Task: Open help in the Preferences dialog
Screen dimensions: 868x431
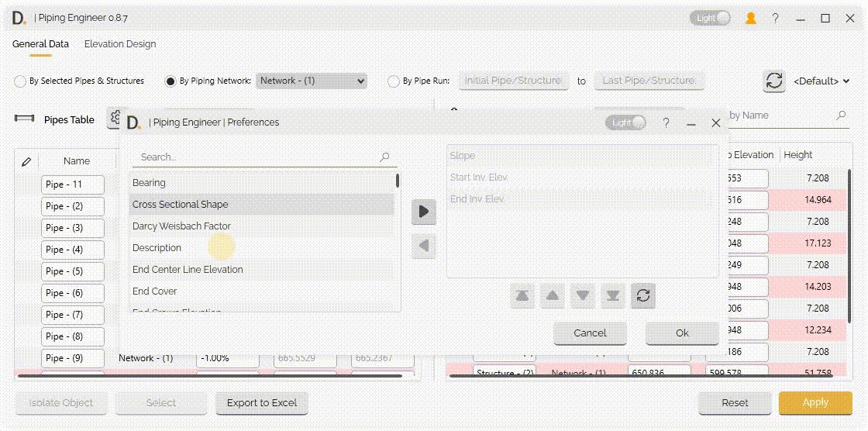Action: [666, 123]
